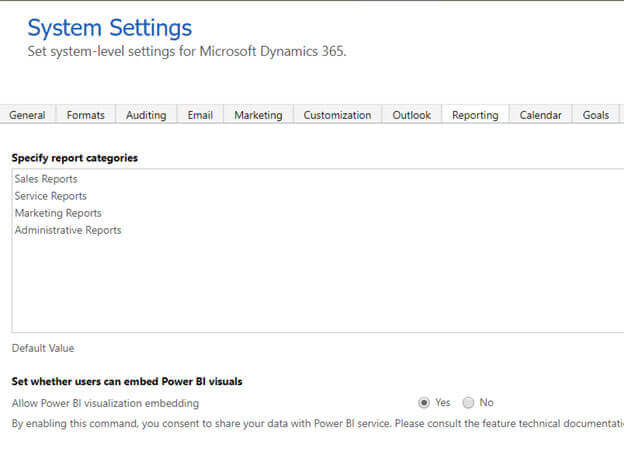Click Service Reports in report categories list

[51, 196]
